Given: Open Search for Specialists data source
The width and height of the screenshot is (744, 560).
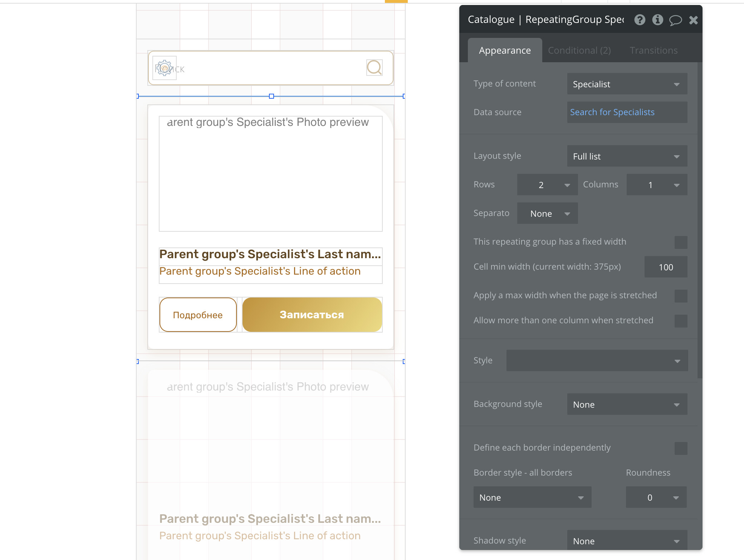Looking at the screenshot, I should coord(612,112).
